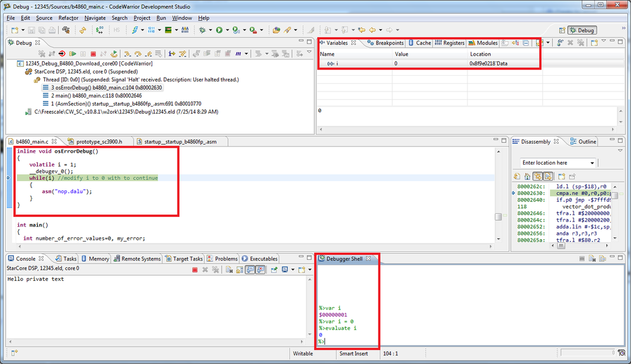
Task: Click the Step Return icon in Debug view
Action: click(148, 54)
